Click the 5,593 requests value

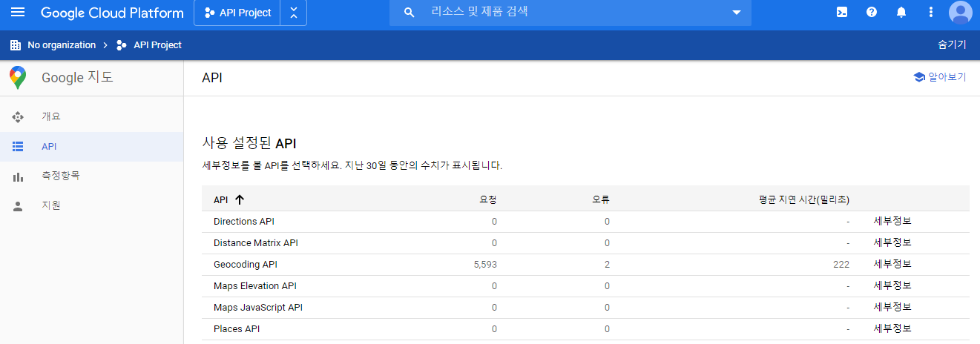click(485, 265)
